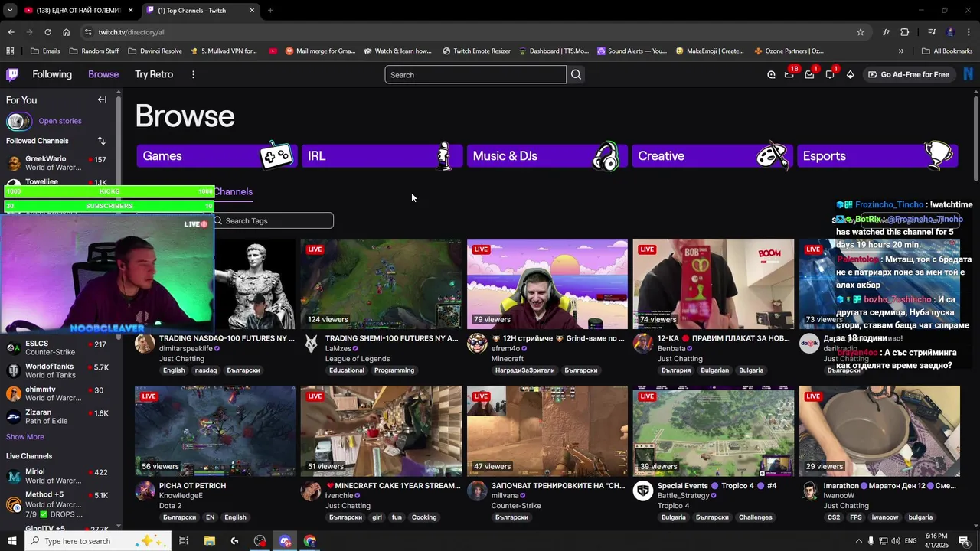Click the search magnifier button
The height and width of the screenshot is (551, 980).
(x=576, y=74)
